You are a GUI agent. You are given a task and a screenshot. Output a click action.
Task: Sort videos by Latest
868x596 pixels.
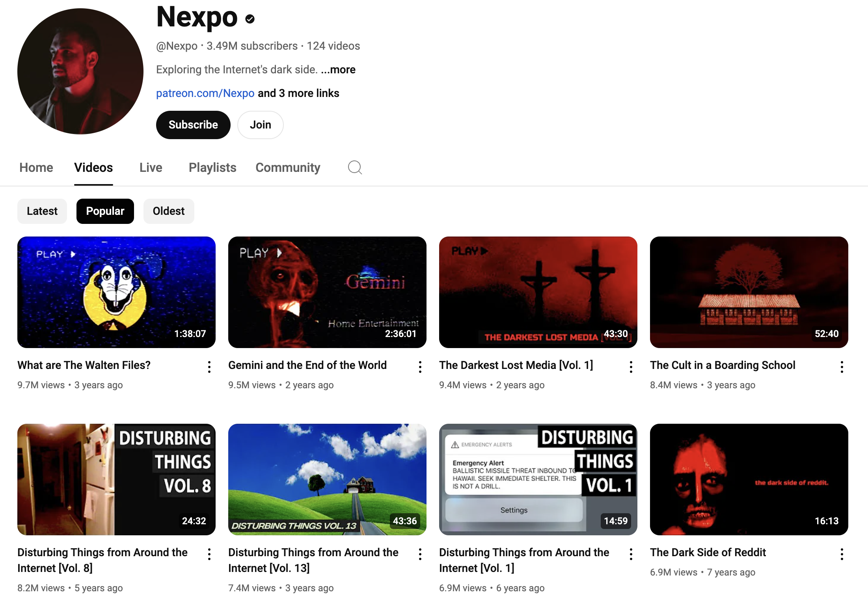(42, 211)
